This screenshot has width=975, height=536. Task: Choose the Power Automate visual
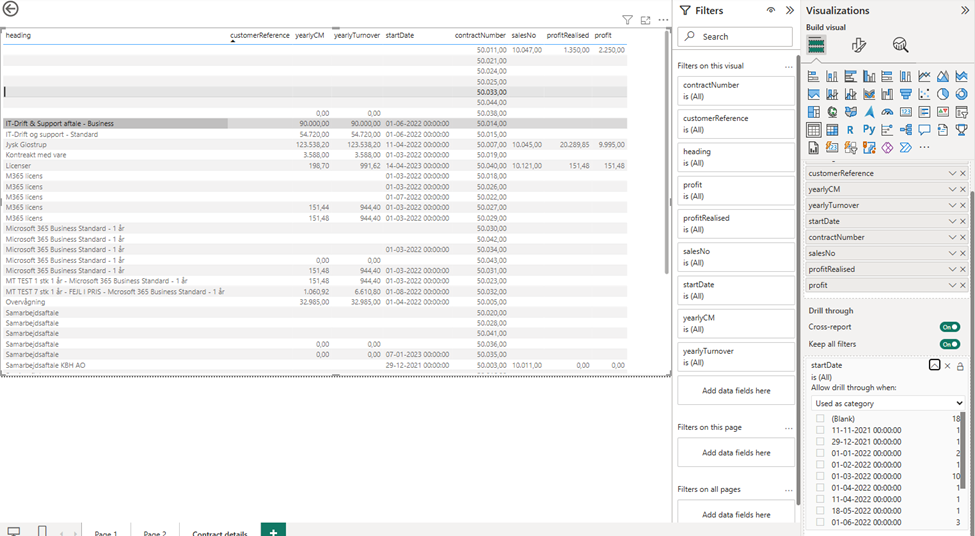(x=906, y=148)
